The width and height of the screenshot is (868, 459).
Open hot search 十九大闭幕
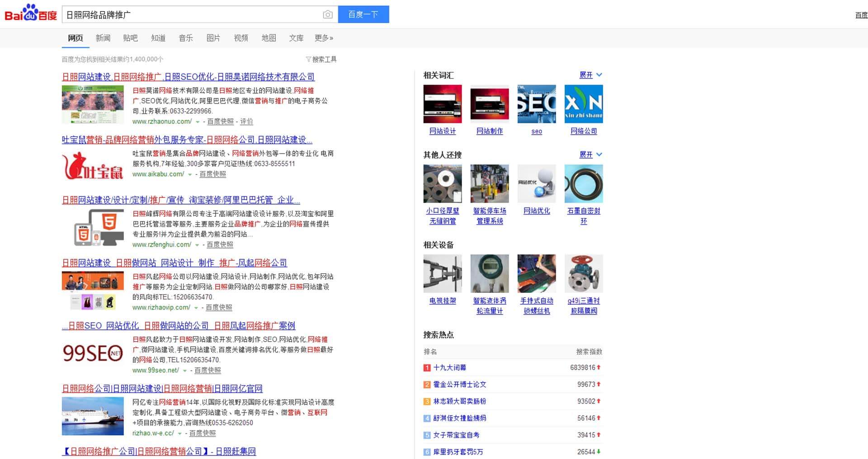tap(450, 368)
